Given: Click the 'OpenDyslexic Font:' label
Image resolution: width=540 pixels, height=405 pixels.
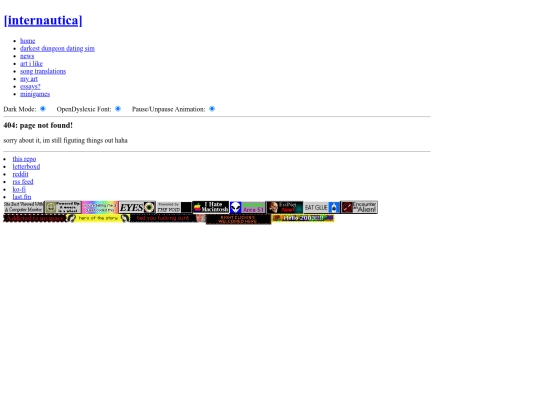Looking at the screenshot, I should [84, 109].
